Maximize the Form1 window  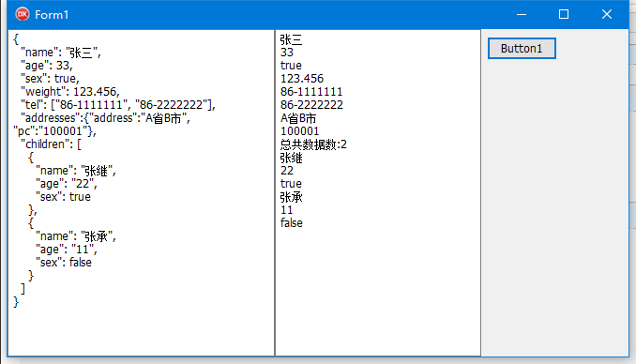[x=564, y=15]
